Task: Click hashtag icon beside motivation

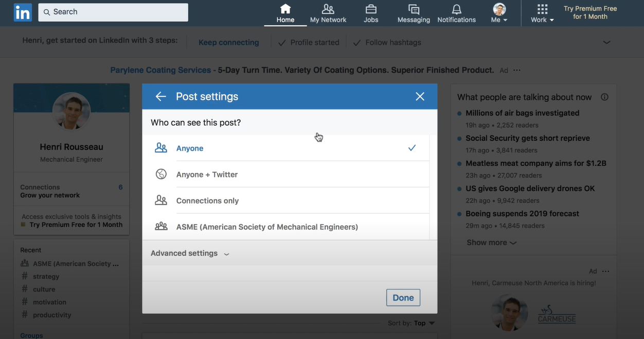Action: (25, 302)
